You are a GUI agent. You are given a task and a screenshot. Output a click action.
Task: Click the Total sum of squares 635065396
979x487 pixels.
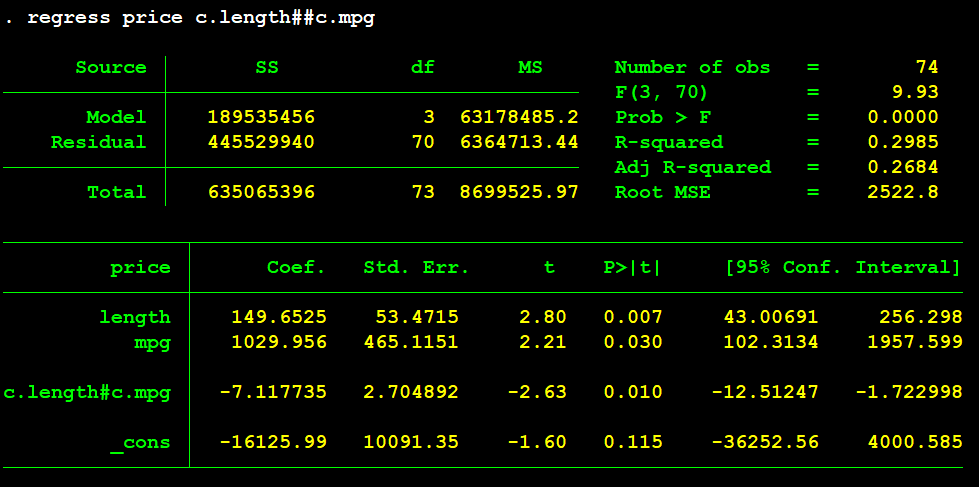pos(260,192)
